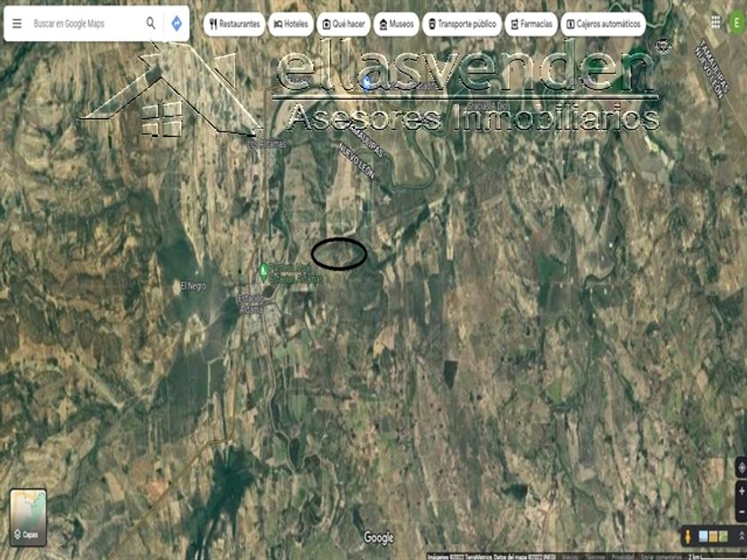Screen dimensions: 747x560
Task: Open the Enviar comentarios footer link
Action: [x=662, y=556]
